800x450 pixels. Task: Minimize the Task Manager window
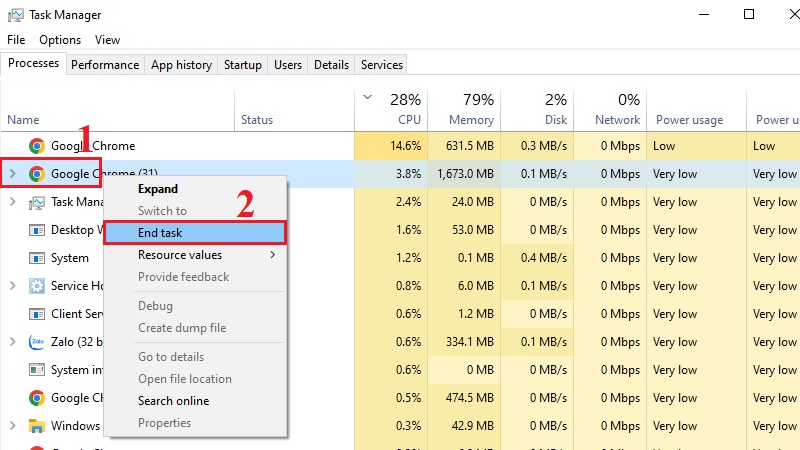(x=704, y=14)
